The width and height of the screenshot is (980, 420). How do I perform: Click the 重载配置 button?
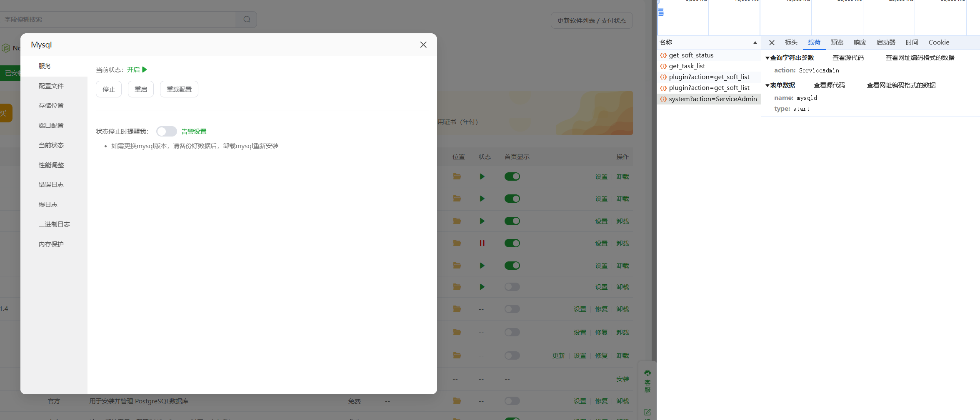tap(179, 89)
